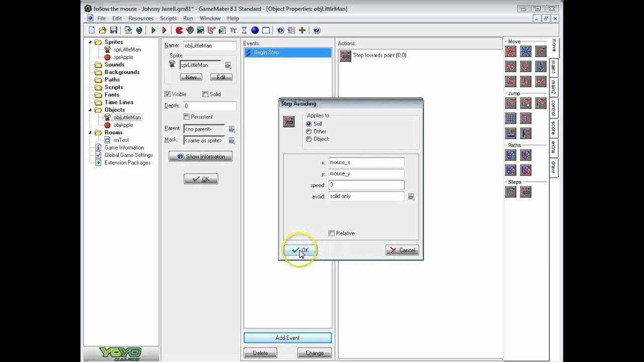The height and width of the screenshot is (362, 644).
Task: Open an existing game via folder icon
Action: (x=102, y=30)
